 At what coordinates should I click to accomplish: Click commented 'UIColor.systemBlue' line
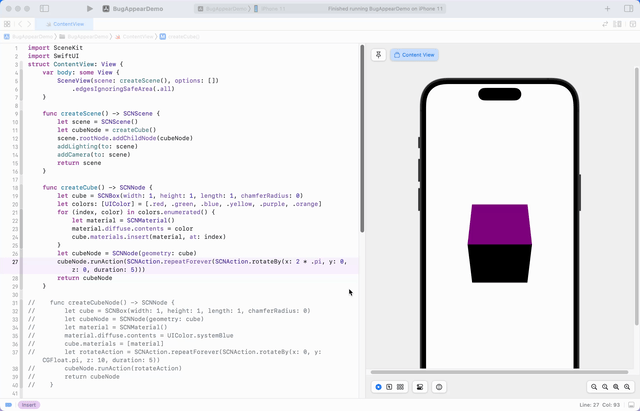click(x=131, y=335)
